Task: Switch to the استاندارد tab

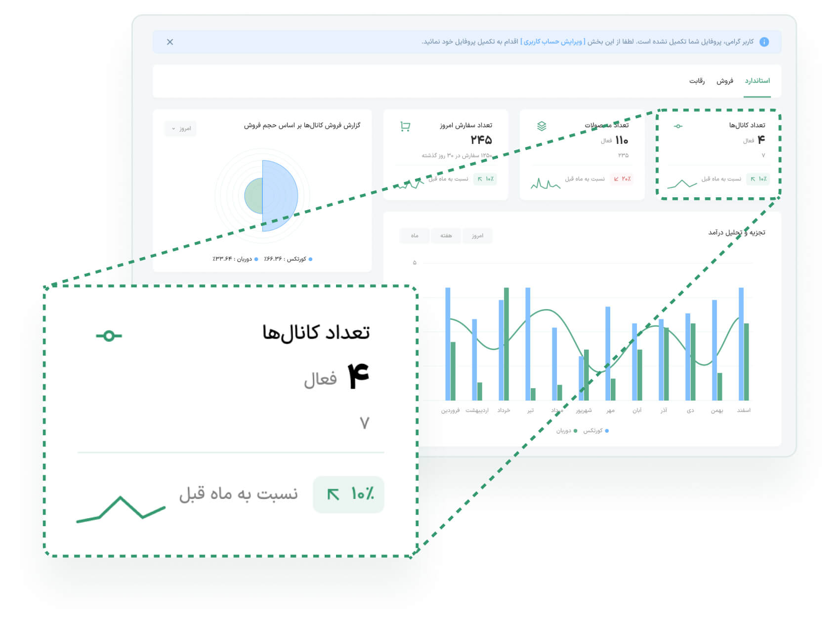Action: coord(757,81)
